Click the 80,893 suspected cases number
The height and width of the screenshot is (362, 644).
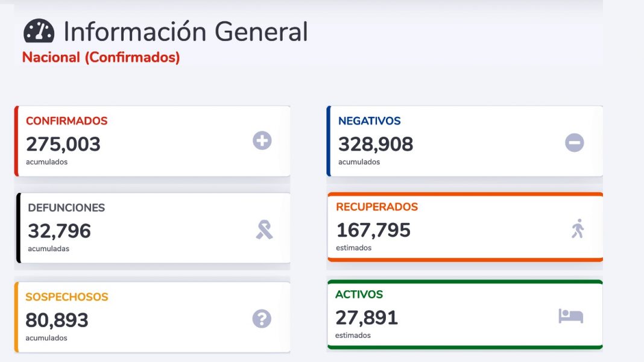(x=57, y=320)
